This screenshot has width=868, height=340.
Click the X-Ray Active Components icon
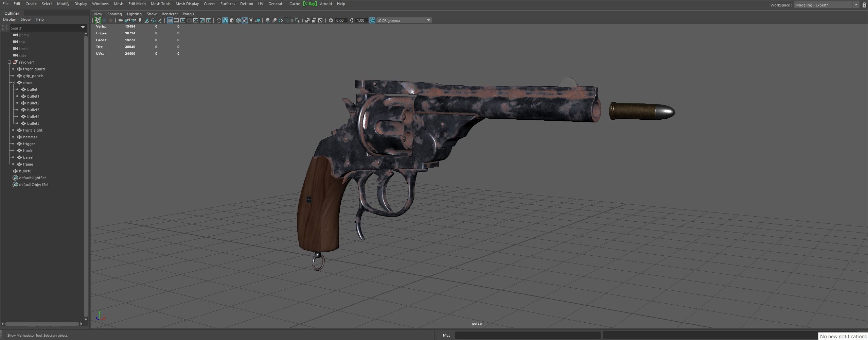point(314,20)
